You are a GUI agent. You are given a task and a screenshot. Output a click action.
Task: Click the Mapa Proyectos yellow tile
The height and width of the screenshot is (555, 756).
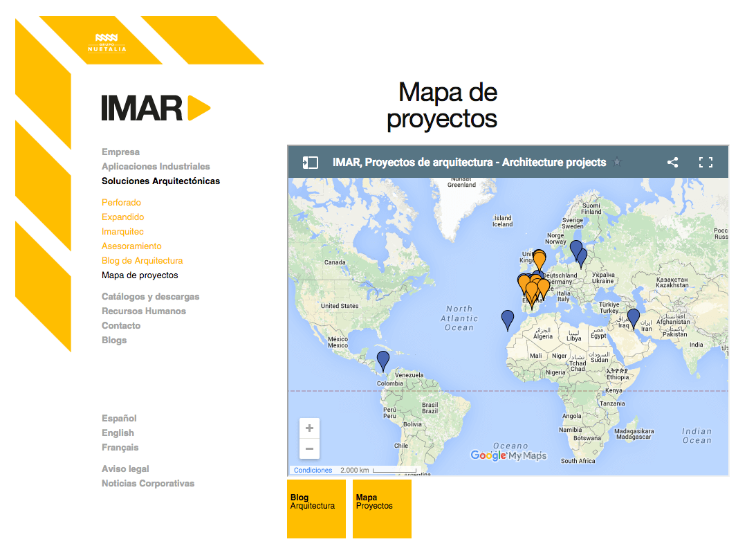pos(382,509)
